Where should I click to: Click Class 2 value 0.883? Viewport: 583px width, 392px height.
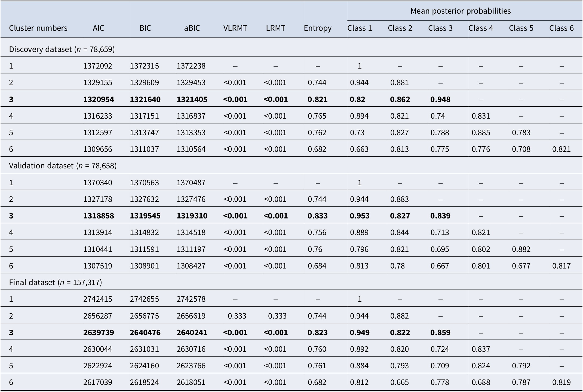click(400, 199)
